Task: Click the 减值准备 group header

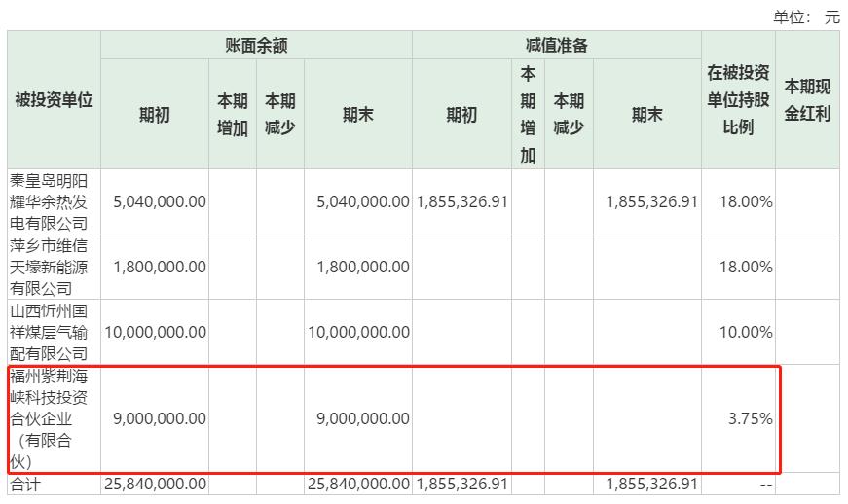Action: 557,46
